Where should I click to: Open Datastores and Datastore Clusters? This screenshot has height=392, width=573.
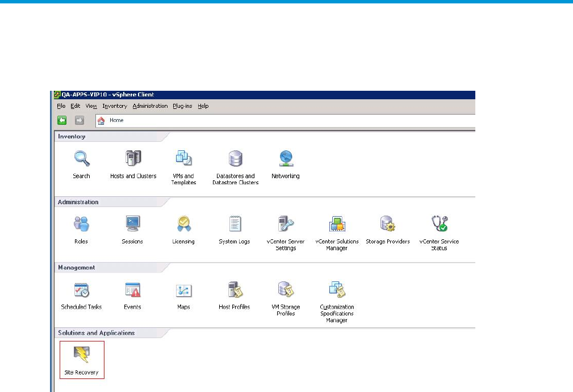click(235, 159)
